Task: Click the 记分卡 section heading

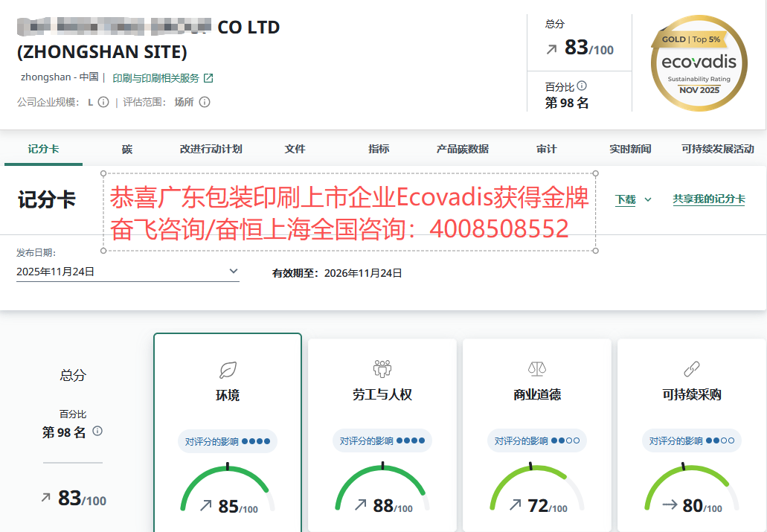Action: pyautogui.click(x=46, y=199)
